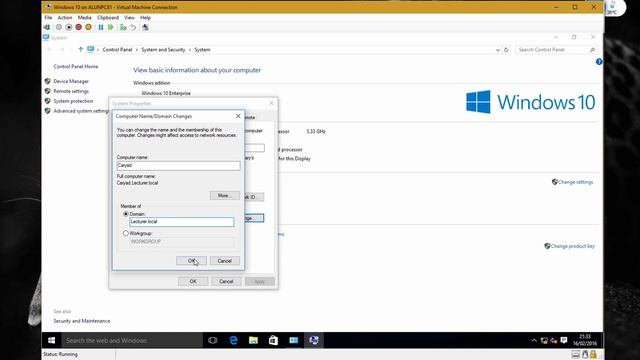Screen dimensions: 640x360
Task: Click the network icon in system tray
Action: click(544, 340)
